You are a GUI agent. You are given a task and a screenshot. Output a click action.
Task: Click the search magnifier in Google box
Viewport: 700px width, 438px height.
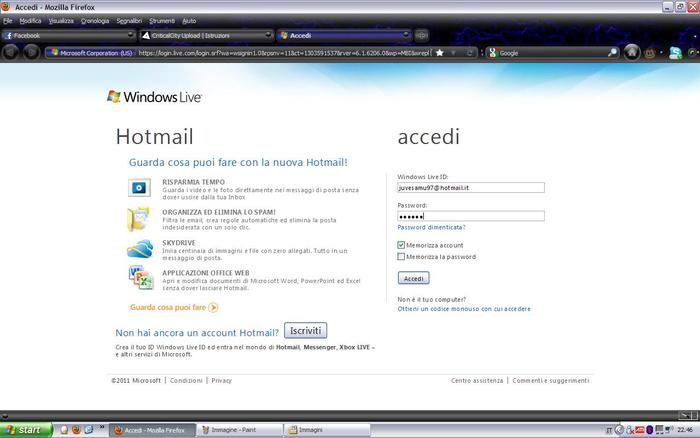point(612,53)
